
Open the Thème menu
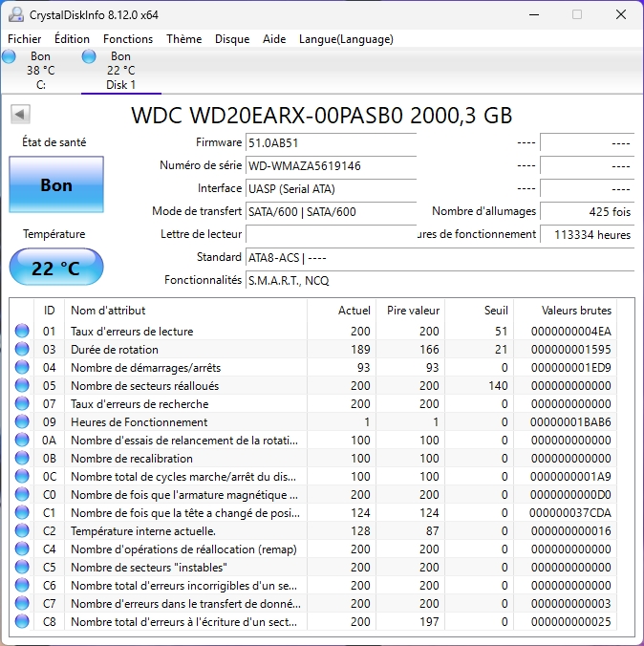183,39
